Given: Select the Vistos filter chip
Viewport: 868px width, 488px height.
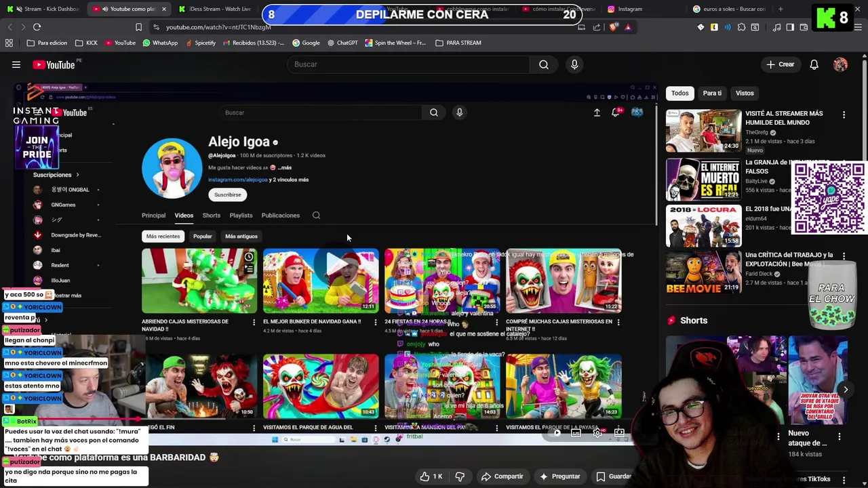Looking at the screenshot, I should coord(745,94).
